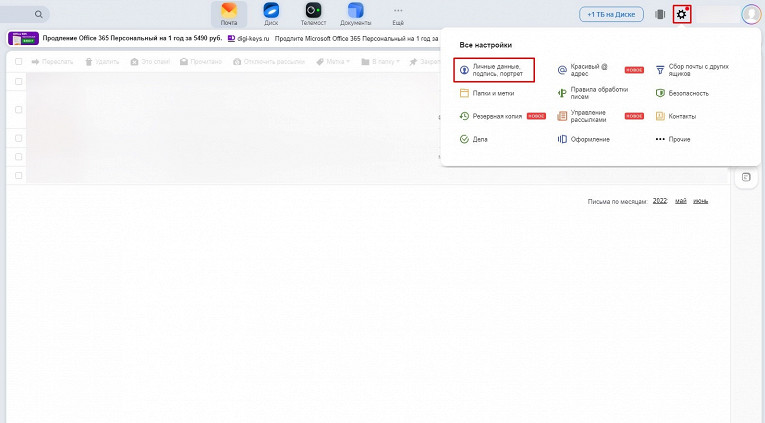Viewport: 765px width, 423px height.
Task: Click the Office 365 ad thumbnail
Action: pyautogui.click(x=23, y=38)
